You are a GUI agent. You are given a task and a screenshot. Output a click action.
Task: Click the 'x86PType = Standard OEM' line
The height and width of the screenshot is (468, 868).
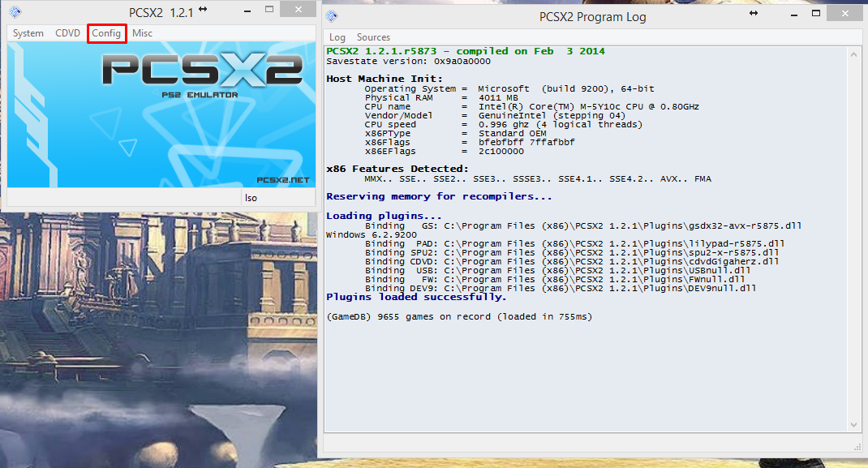pos(455,133)
